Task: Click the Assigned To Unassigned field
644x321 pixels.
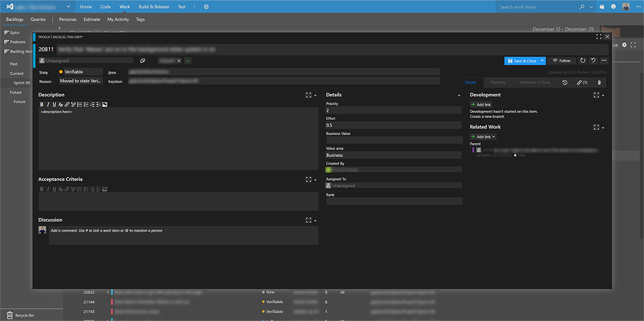Action: 394,185
